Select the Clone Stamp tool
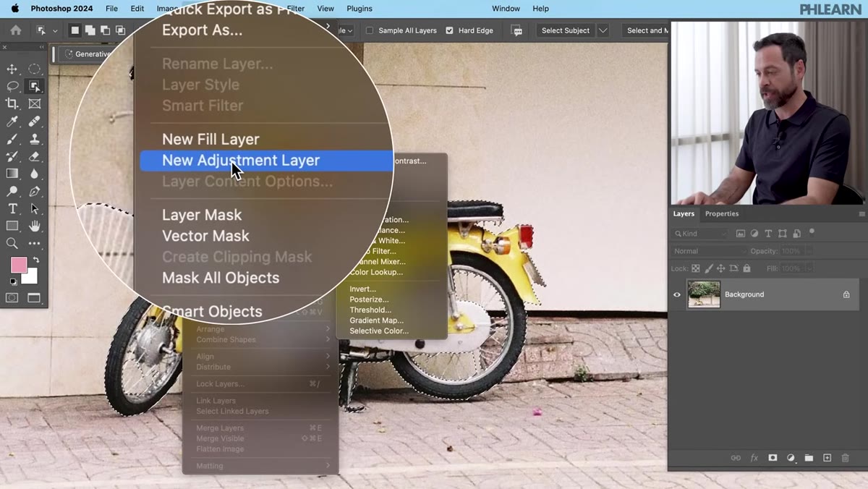 click(x=34, y=139)
